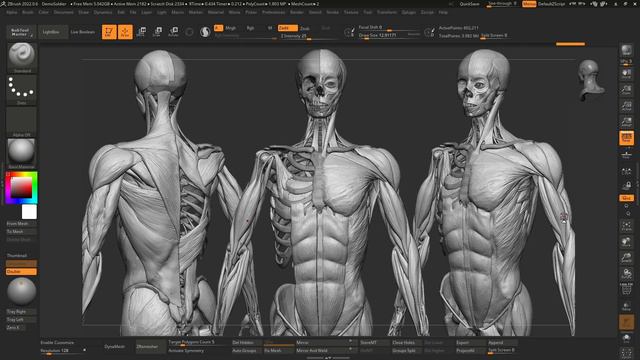This screenshot has width=640, height=360.
Task: Toggle M material mode
Action: (270, 28)
